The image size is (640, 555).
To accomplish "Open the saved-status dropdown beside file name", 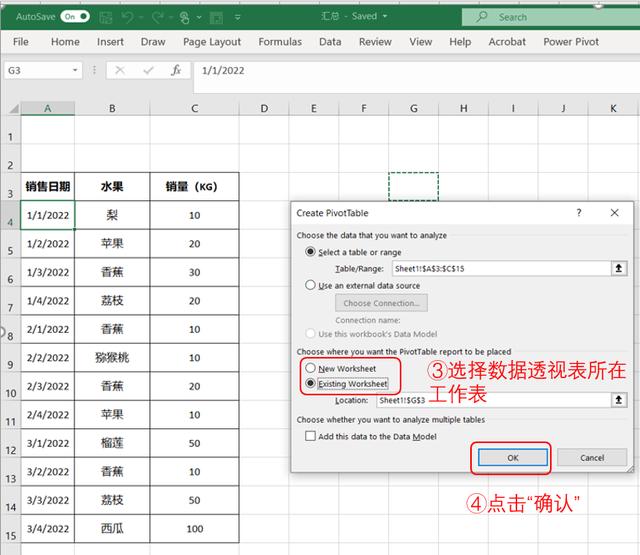I will pyautogui.click(x=384, y=16).
